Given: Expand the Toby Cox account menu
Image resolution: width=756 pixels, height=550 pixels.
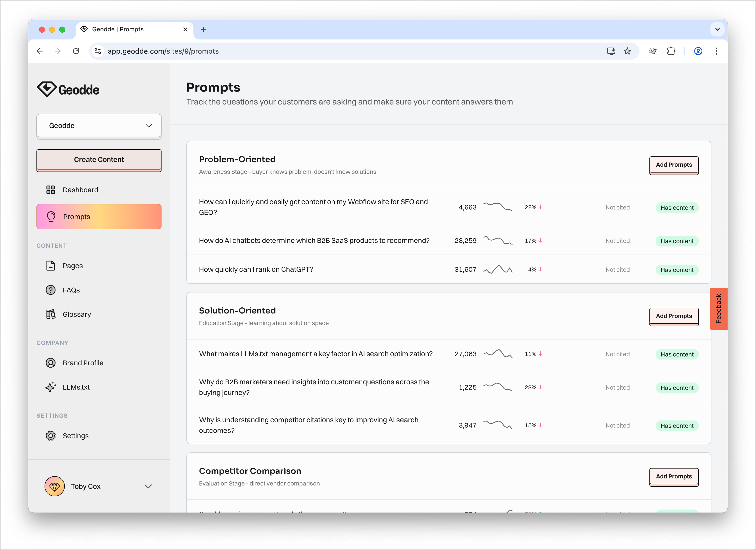Looking at the screenshot, I should point(148,486).
